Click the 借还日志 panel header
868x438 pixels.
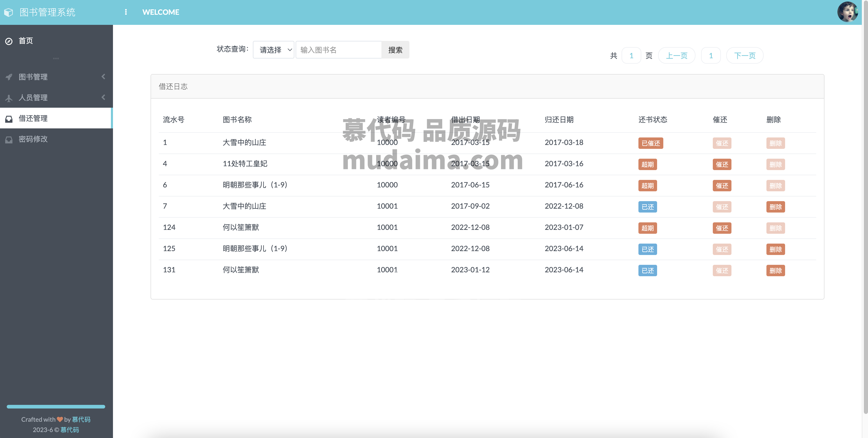[487, 86]
